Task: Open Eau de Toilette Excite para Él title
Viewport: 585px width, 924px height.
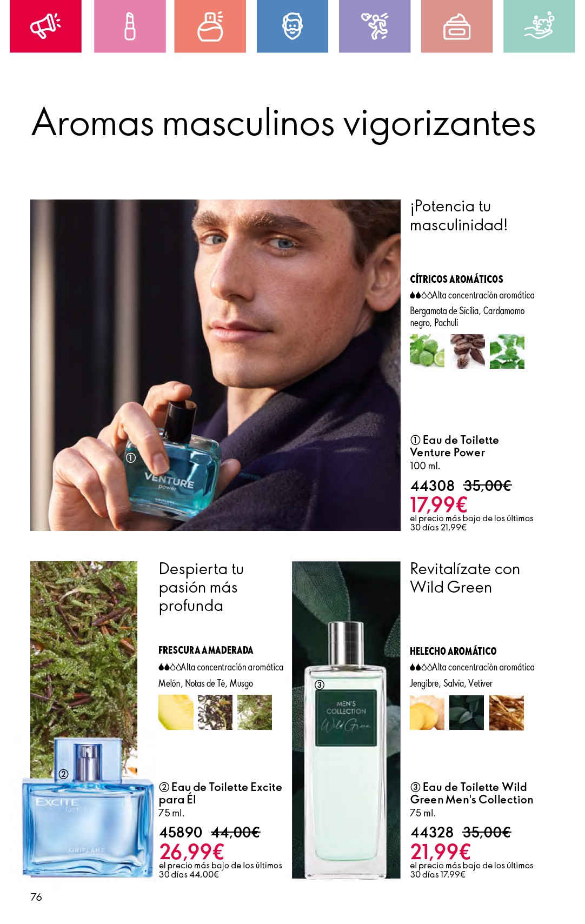Action: pyautogui.click(x=220, y=793)
